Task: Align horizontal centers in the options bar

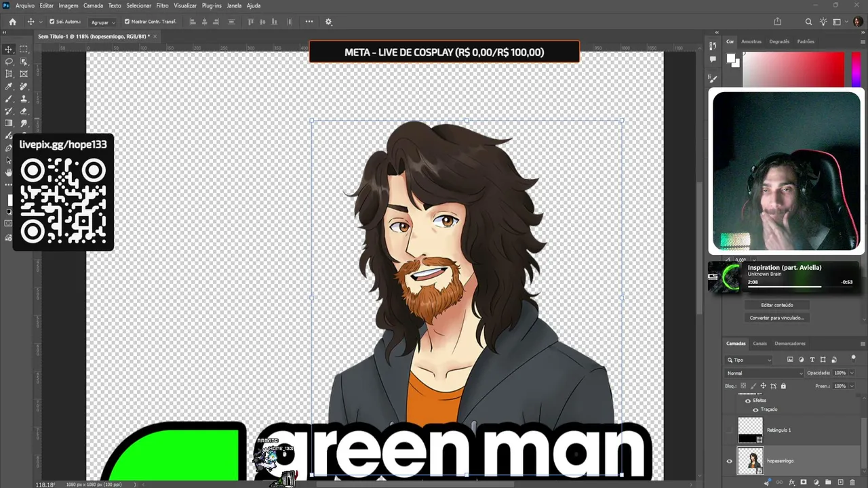Action: pos(205,22)
